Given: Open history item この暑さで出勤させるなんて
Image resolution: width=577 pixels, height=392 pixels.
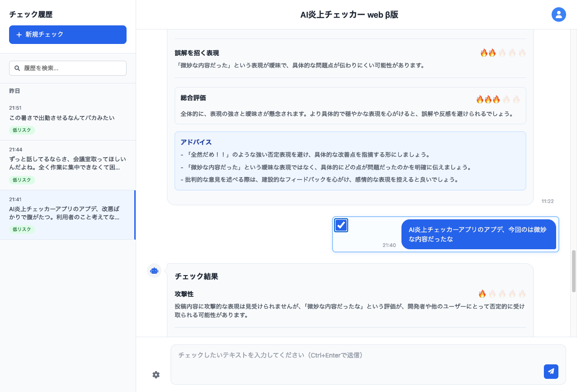Looking at the screenshot, I should coord(68,120).
